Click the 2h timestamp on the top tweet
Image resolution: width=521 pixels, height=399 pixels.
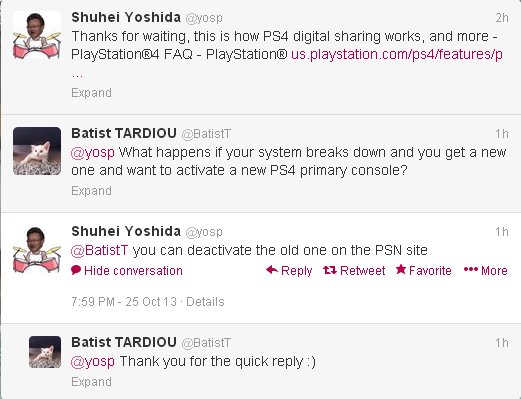502,18
